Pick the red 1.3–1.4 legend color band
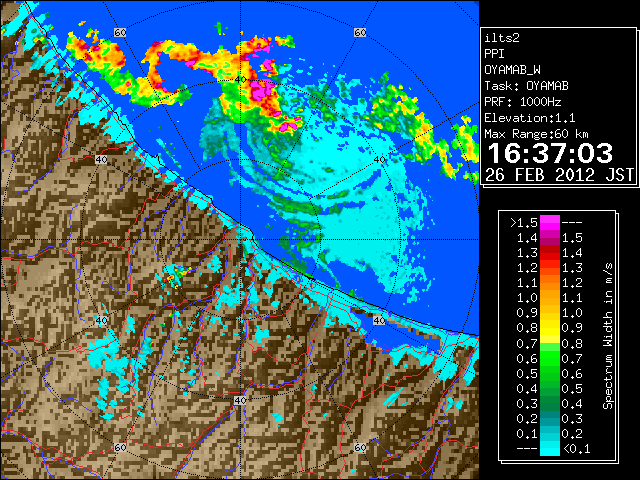 (550, 253)
